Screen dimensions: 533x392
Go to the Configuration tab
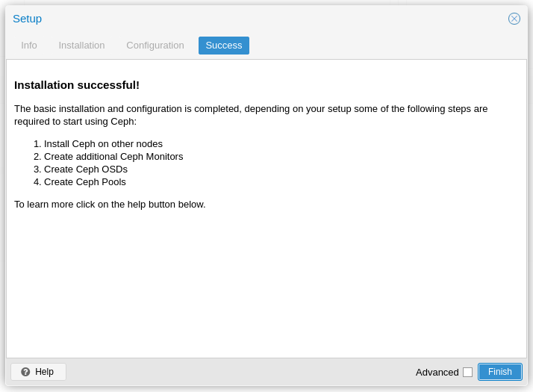[x=155, y=46]
